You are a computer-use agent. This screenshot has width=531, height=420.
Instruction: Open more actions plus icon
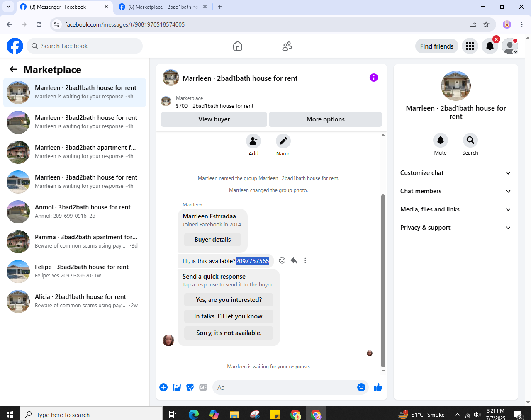(163, 387)
